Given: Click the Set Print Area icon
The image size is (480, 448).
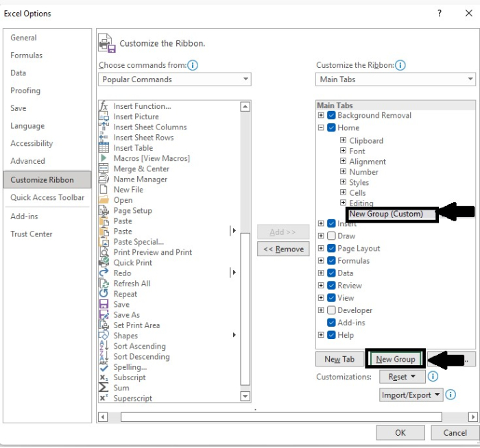Looking at the screenshot, I should click(104, 325).
